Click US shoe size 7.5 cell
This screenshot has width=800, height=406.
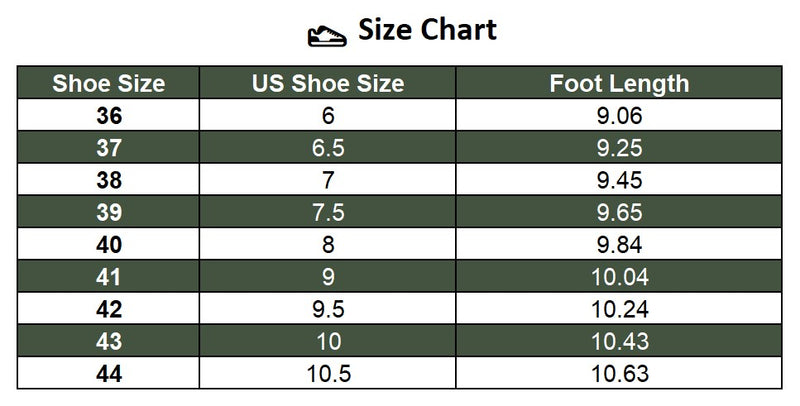point(329,212)
